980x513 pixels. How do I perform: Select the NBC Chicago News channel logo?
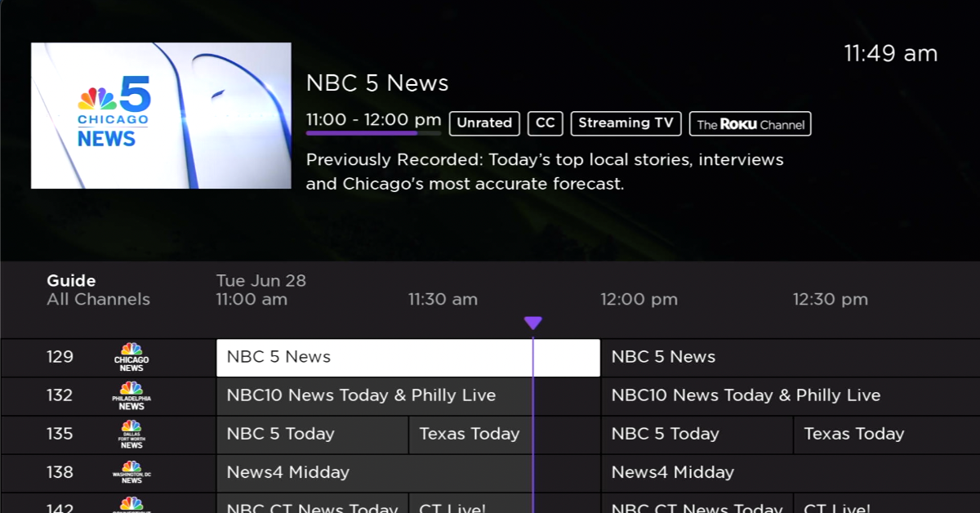(131, 358)
